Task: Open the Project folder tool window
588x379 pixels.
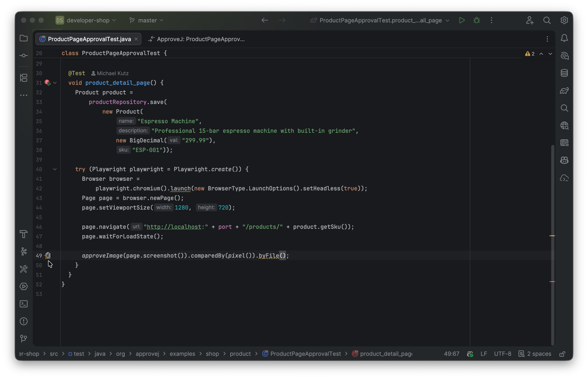Action: tap(24, 38)
